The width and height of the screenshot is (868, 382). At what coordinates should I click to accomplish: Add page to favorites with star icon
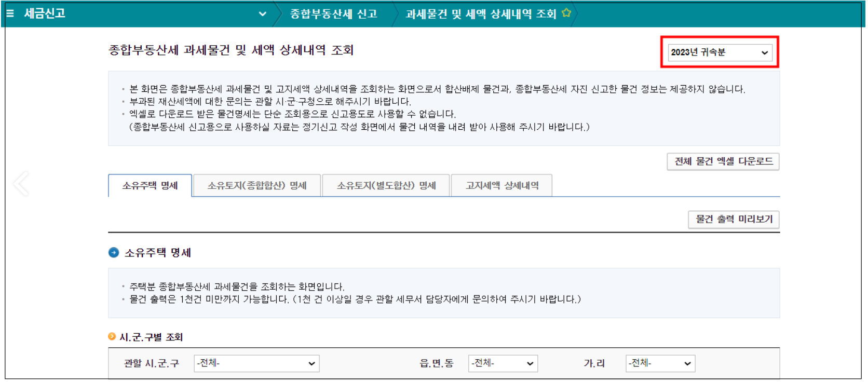tap(566, 13)
